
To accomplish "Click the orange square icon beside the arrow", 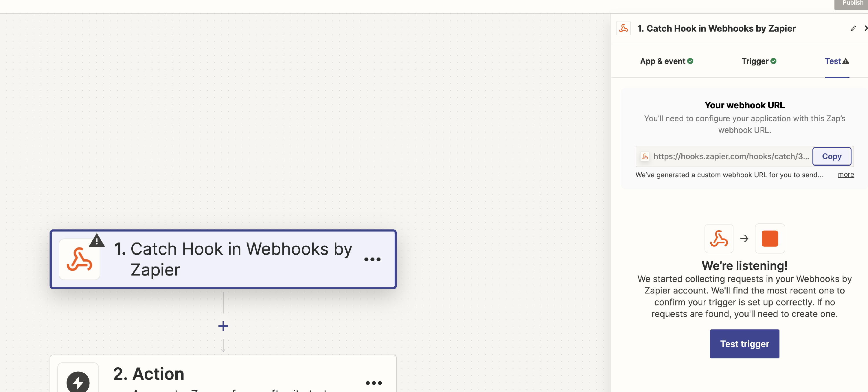I will 770,238.
